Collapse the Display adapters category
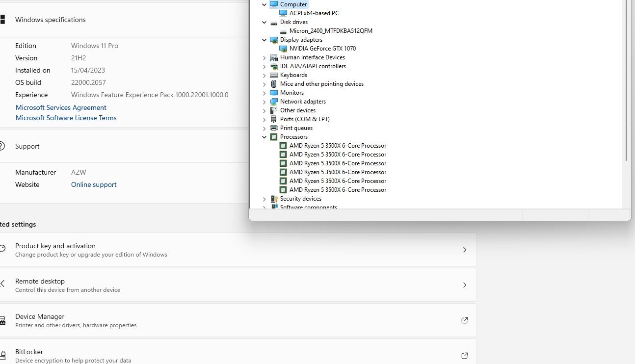Image resolution: width=635 pixels, height=364 pixels. [264, 40]
